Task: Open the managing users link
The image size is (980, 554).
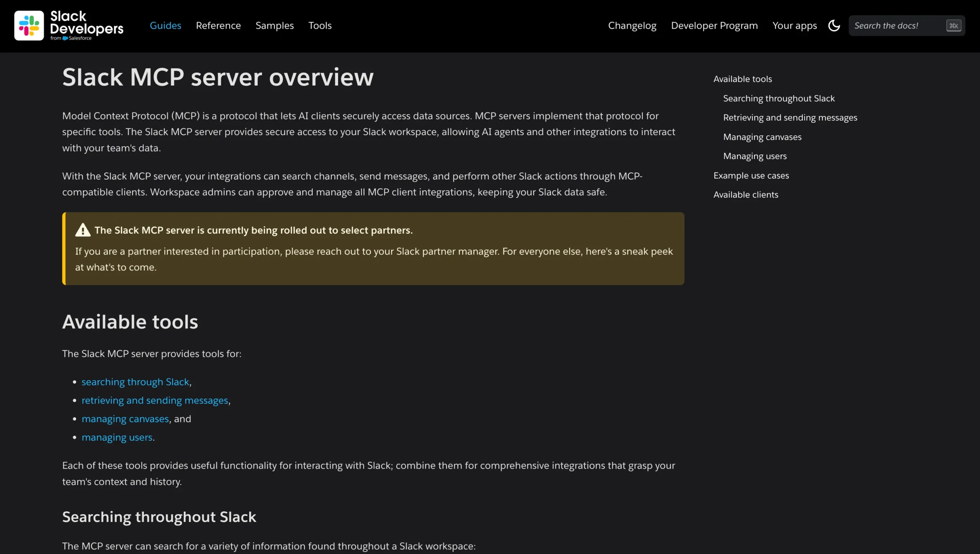Action: (117, 437)
